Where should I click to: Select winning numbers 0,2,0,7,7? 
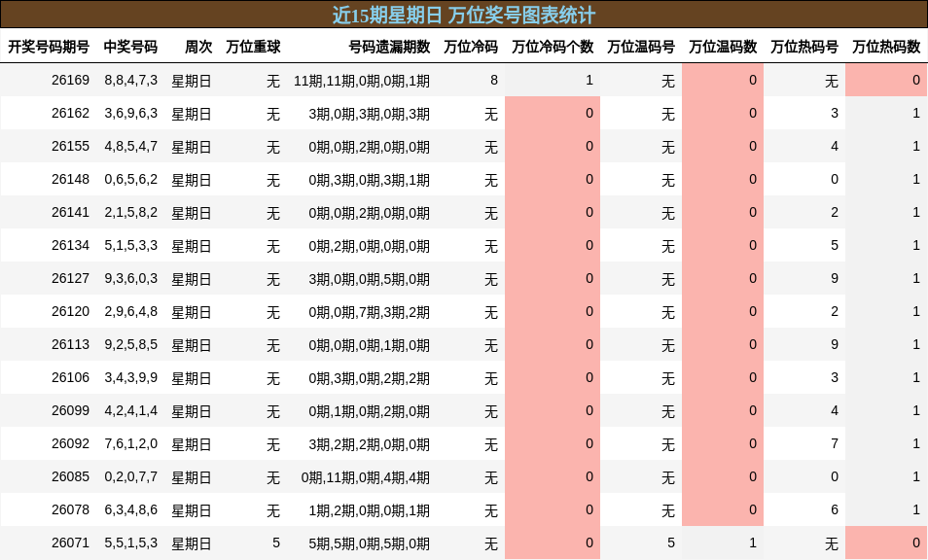point(130,477)
